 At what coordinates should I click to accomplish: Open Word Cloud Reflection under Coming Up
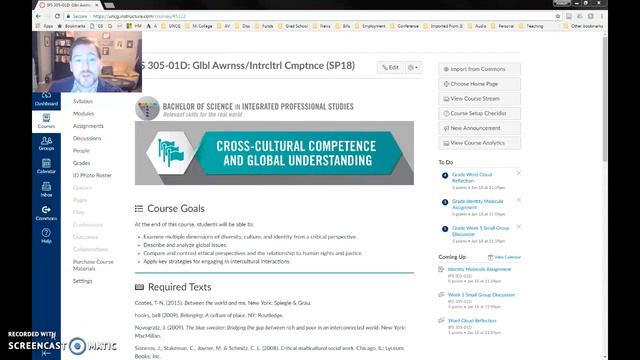[x=472, y=320]
